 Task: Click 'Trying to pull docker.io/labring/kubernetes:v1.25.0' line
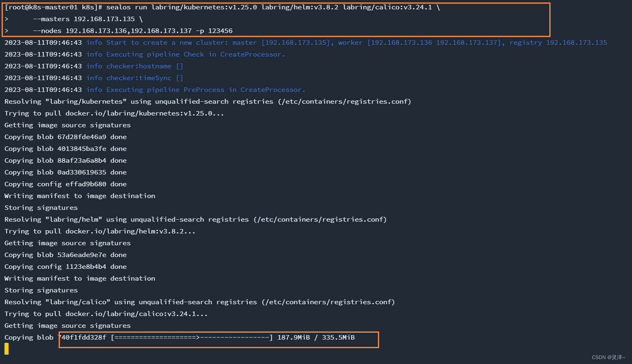click(x=114, y=113)
